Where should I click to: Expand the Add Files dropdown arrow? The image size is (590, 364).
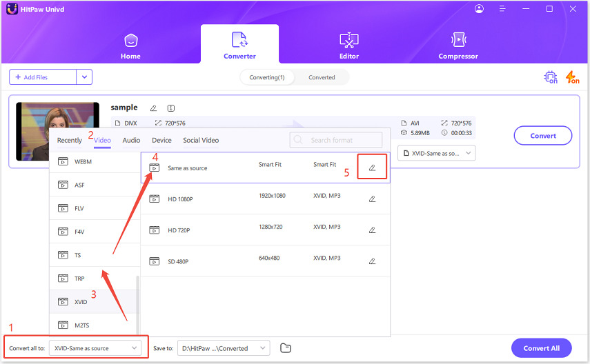click(x=84, y=77)
